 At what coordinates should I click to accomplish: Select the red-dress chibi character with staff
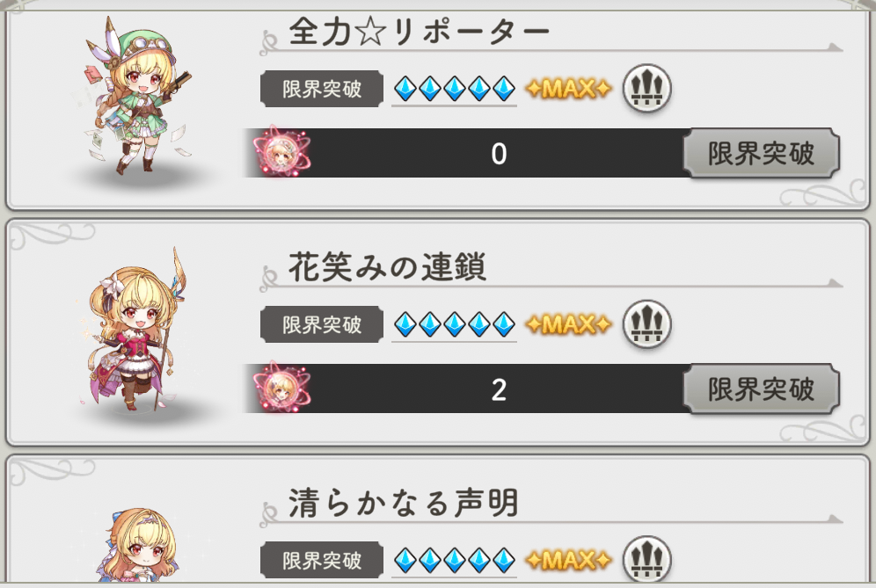134,330
